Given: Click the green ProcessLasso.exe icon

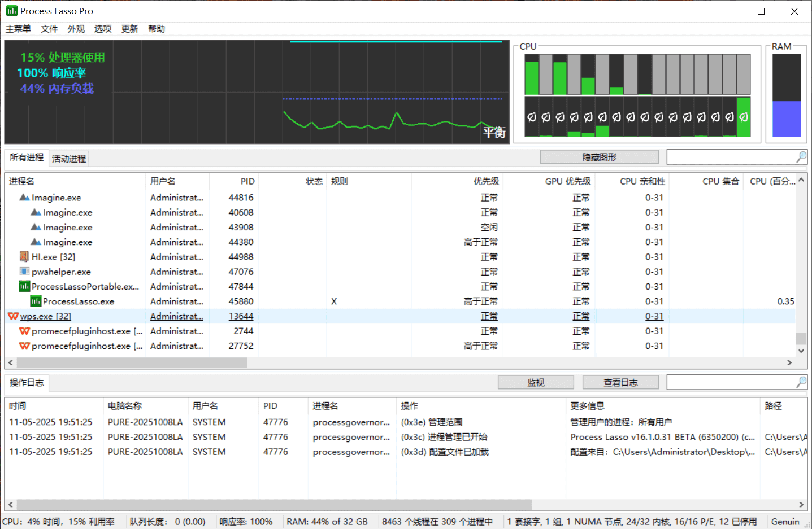Looking at the screenshot, I should (36, 301).
